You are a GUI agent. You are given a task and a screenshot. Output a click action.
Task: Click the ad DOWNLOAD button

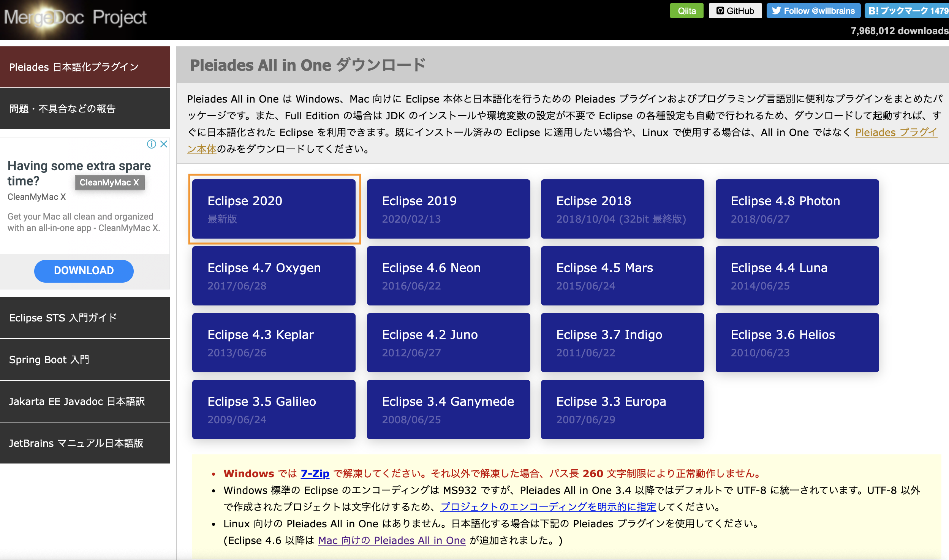[84, 271]
